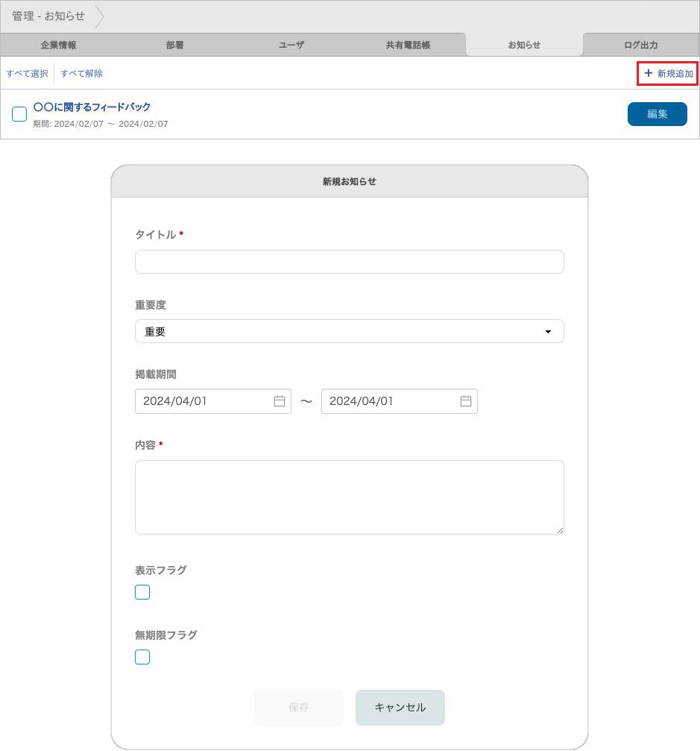Enable the 表示フラグ checkbox

[x=142, y=591]
